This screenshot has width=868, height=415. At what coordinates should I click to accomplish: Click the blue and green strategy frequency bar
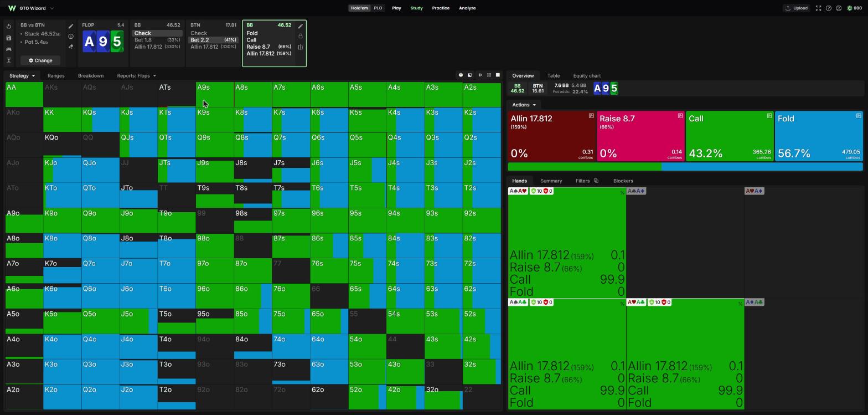click(x=685, y=167)
